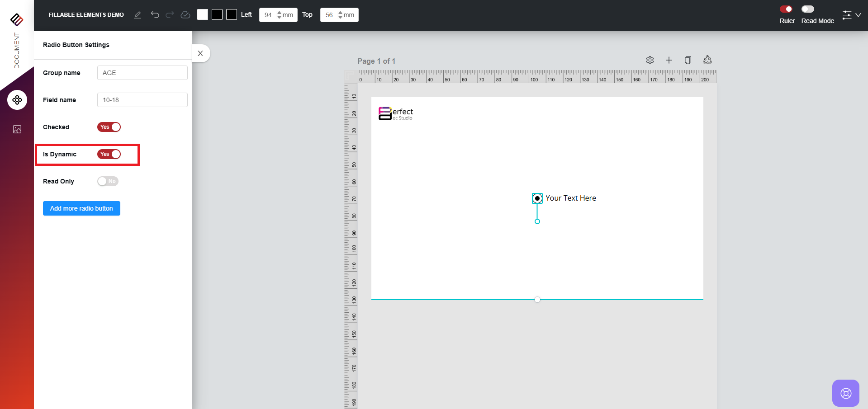Viewport: 868px width, 409px height.
Task: Select the white color swatch
Action: [203, 14]
